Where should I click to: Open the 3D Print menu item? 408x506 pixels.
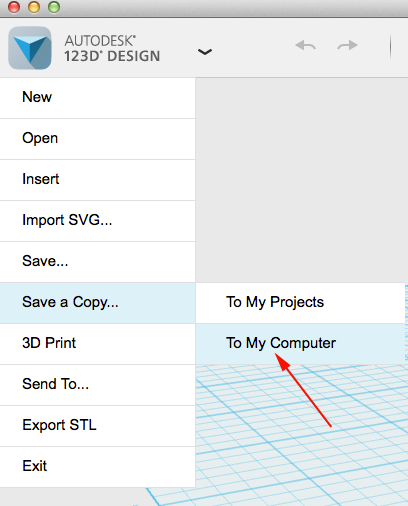[x=97, y=344]
